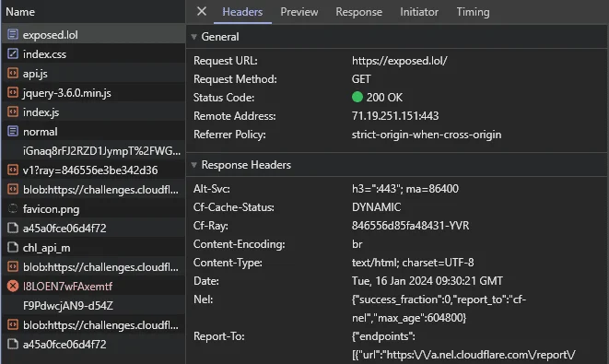Click the Date header value
This screenshot has width=609, height=364.
tap(427, 281)
